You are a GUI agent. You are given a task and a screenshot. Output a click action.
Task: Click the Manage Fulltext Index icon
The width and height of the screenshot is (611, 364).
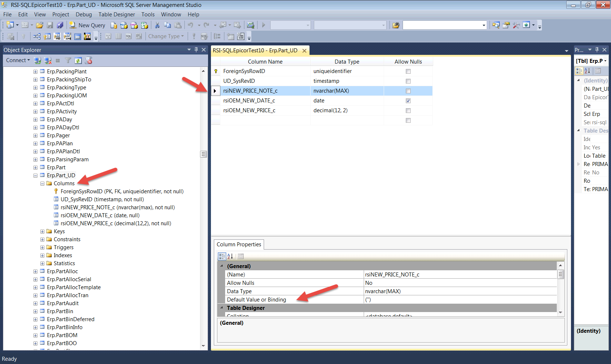pyautogui.click(x=57, y=36)
